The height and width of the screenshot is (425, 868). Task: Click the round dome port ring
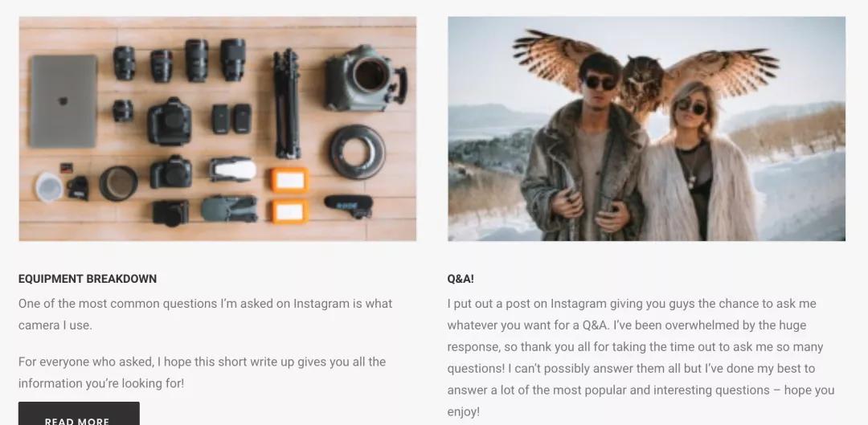(x=357, y=152)
